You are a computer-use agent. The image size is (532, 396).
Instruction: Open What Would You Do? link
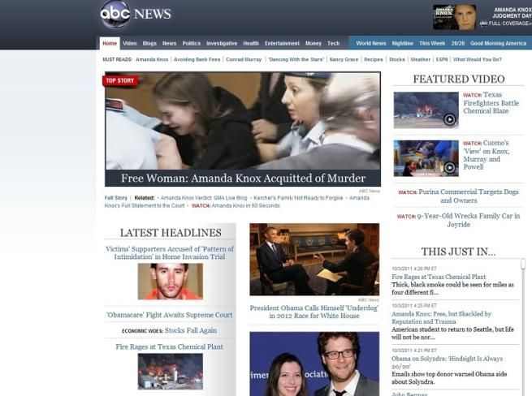click(478, 59)
